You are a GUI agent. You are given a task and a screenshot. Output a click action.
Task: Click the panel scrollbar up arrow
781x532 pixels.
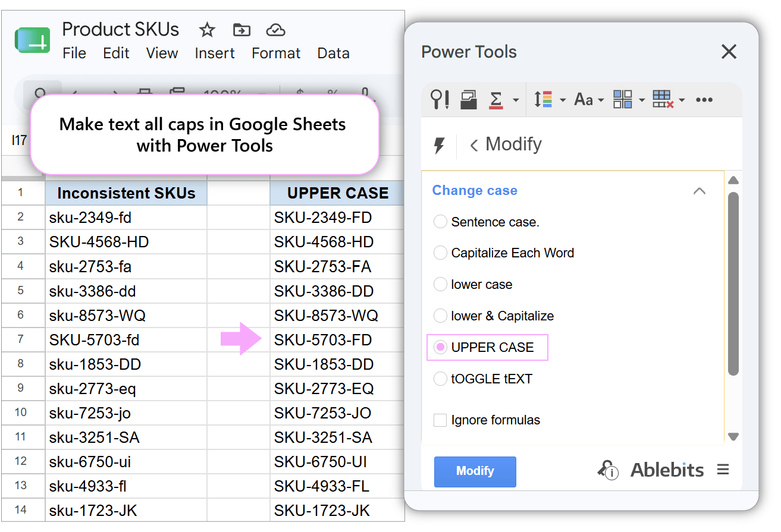(733, 180)
